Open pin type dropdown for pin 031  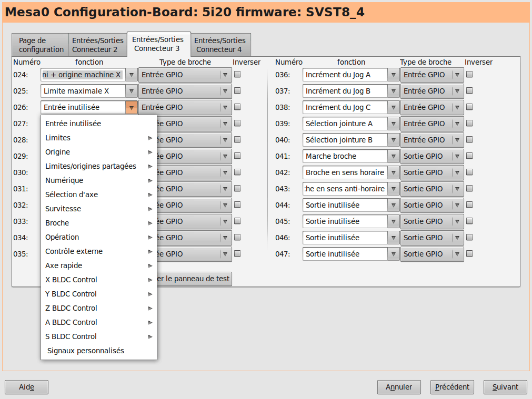(x=195, y=189)
